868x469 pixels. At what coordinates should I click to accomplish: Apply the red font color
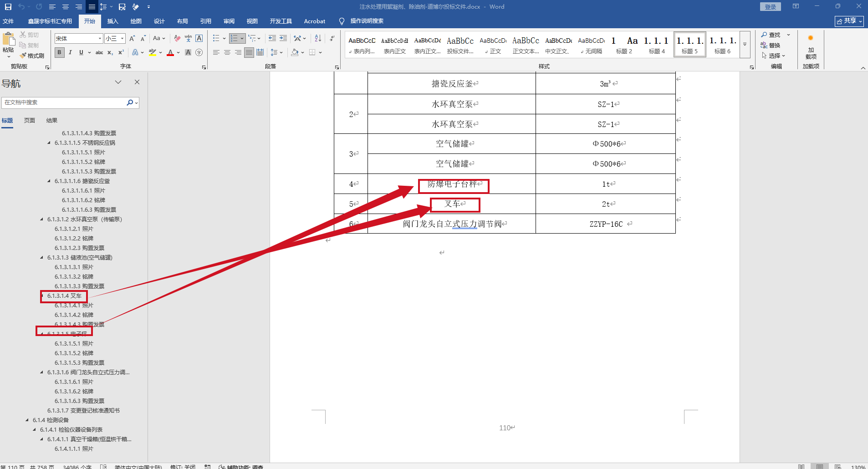(170, 52)
